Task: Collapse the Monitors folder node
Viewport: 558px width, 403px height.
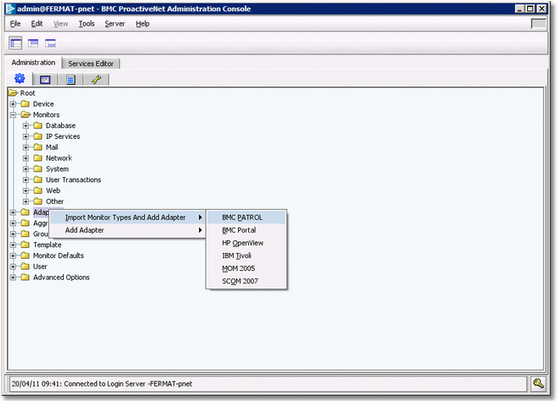Action: point(13,115)
